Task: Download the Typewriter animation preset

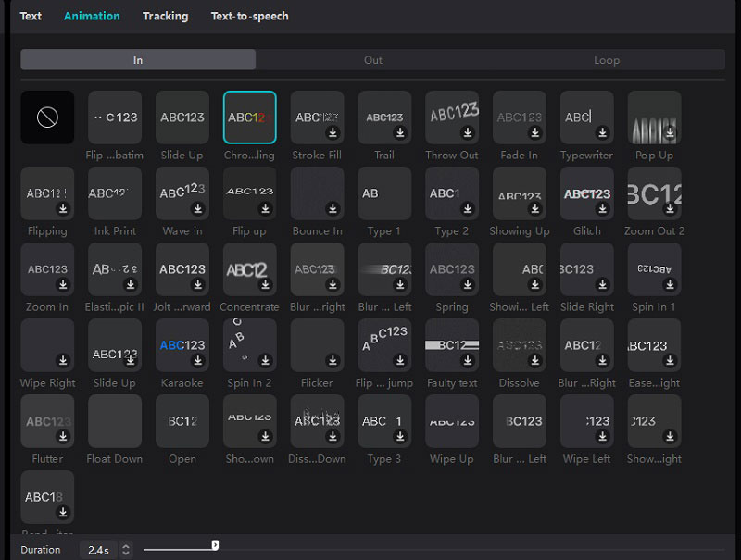Action: (x=602, y=132)
